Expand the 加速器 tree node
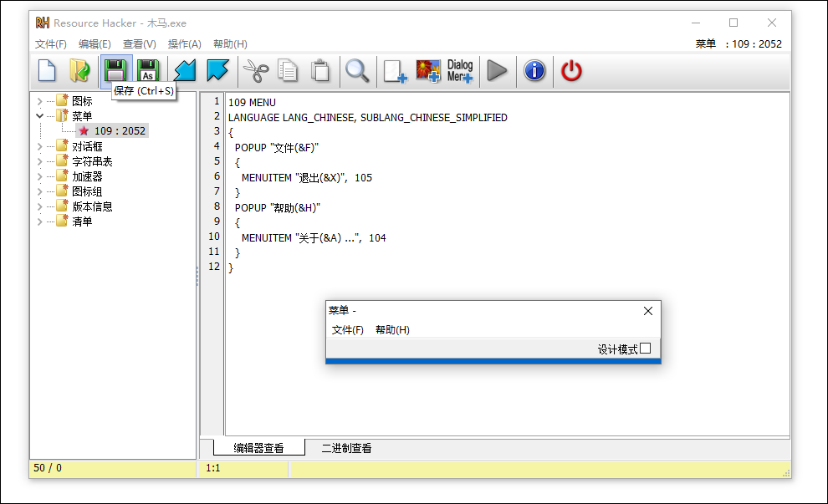 click(39, 176)
